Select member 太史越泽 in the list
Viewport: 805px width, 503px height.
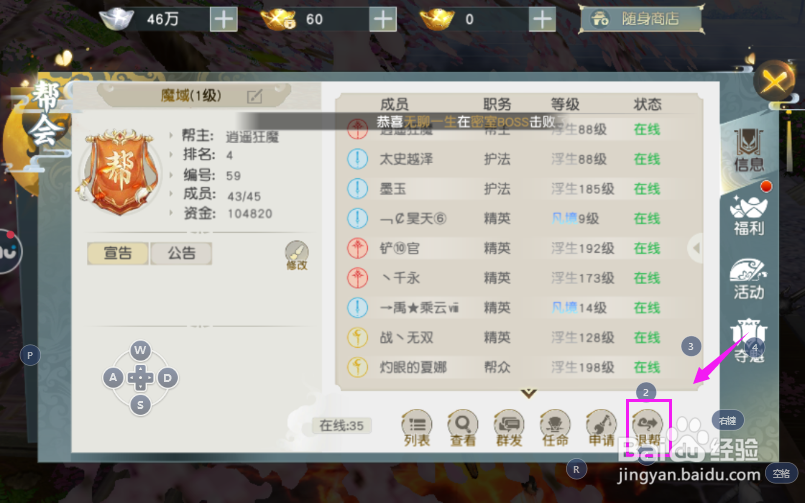coord(518,159)
